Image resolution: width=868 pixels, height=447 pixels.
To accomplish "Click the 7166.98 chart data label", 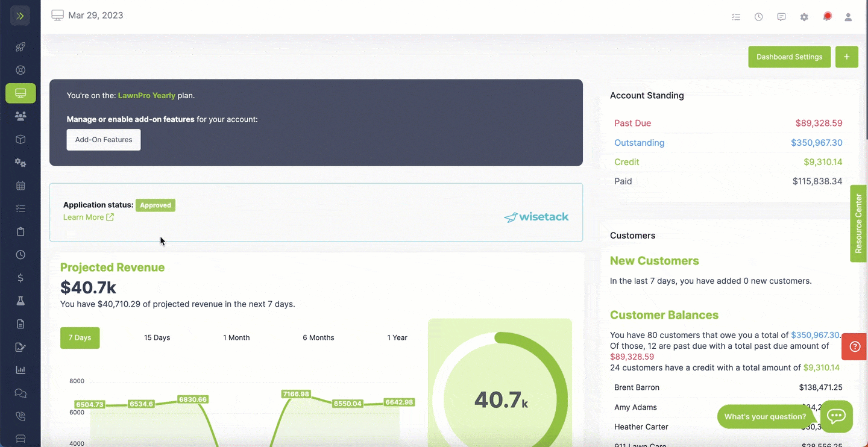I will coord(296,394).
